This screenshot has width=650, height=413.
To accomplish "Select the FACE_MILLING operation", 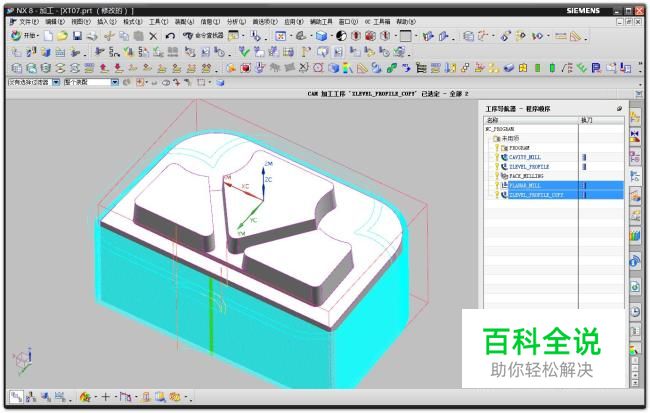I will tap(529, 175).
